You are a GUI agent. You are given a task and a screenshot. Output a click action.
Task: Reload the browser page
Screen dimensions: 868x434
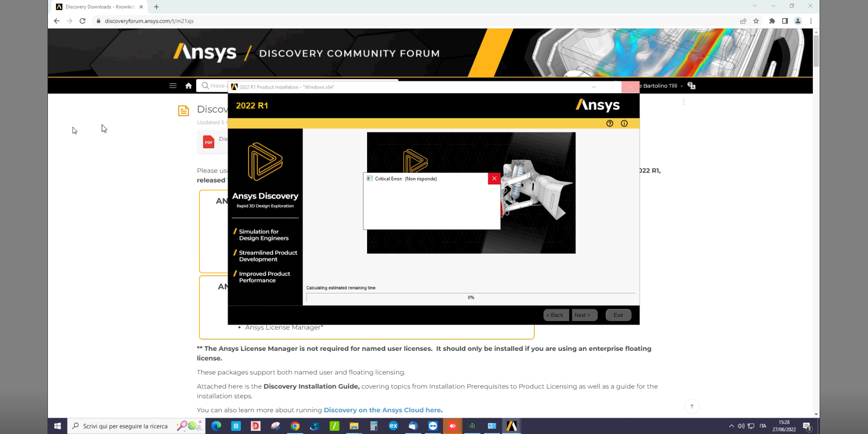82,21
